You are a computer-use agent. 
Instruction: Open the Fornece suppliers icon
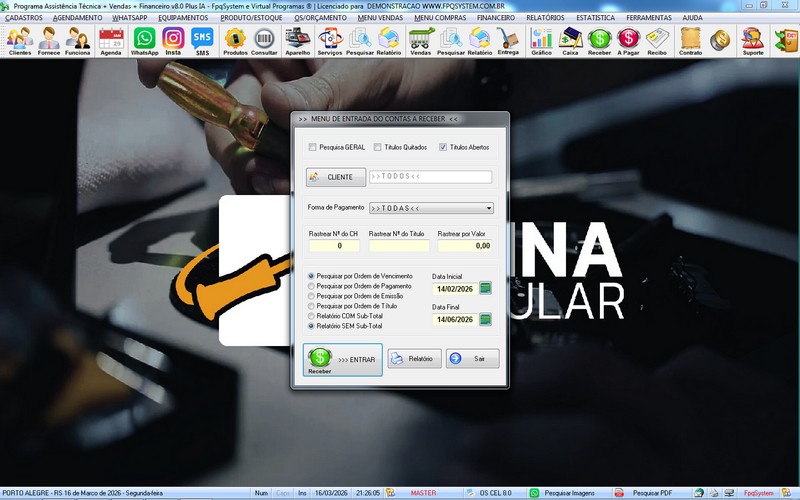(x=49, y=41)
